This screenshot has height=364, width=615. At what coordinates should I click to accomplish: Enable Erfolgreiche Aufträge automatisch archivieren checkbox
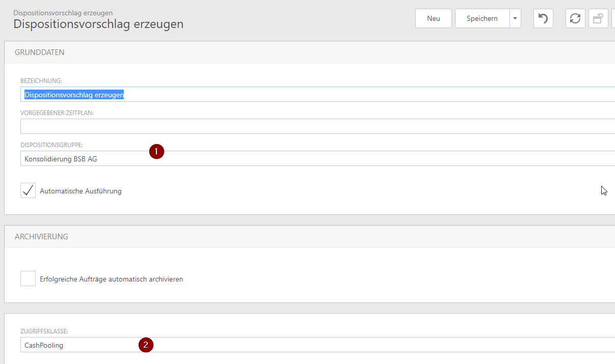(x=28, y=278)
